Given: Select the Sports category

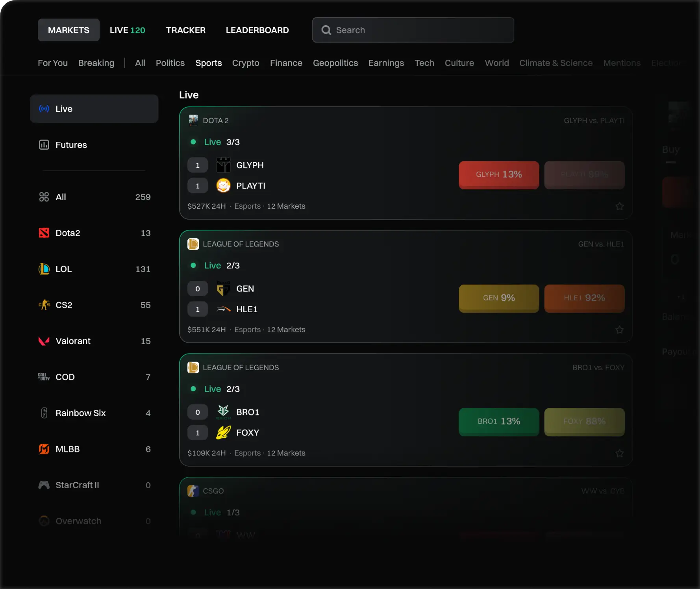Looking at the screenshot, I should tap(209, 63).
